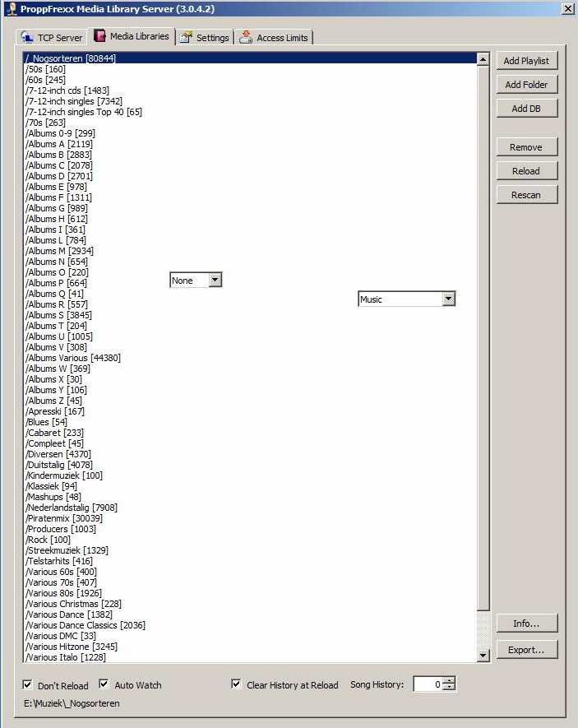This screenshot has height=728, width=578.
Task: Select /Blues [54]
Action: [250, 422]
